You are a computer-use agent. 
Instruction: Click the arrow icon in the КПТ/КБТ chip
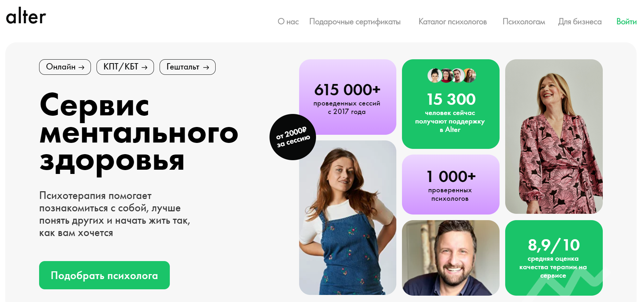[144, 67]
